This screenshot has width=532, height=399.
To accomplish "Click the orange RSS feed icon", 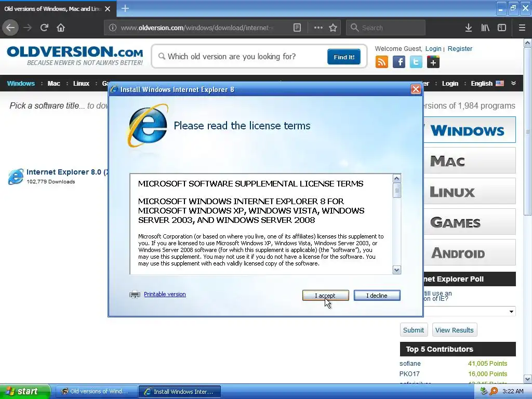I will coord(382,62).
